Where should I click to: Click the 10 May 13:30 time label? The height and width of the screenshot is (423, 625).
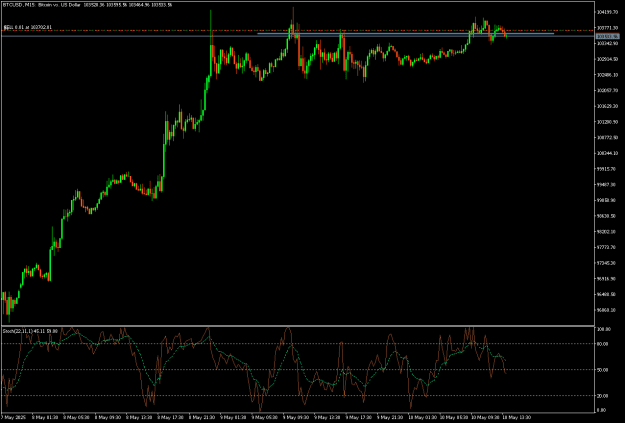tap(515, 417)
